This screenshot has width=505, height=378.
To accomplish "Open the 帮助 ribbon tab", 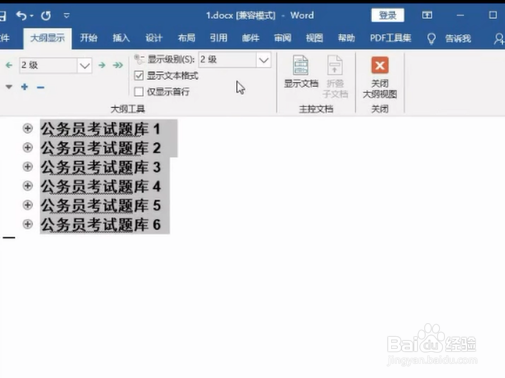I will click(346, 38).
